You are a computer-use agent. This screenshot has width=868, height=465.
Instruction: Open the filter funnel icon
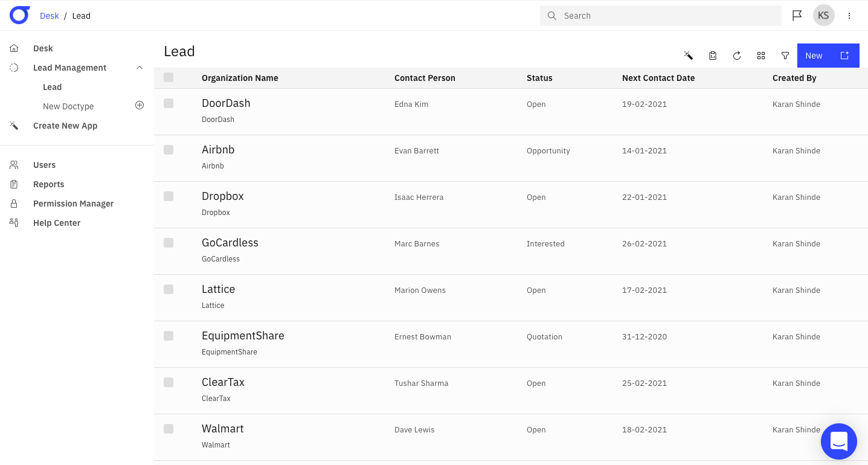point(785,56)
